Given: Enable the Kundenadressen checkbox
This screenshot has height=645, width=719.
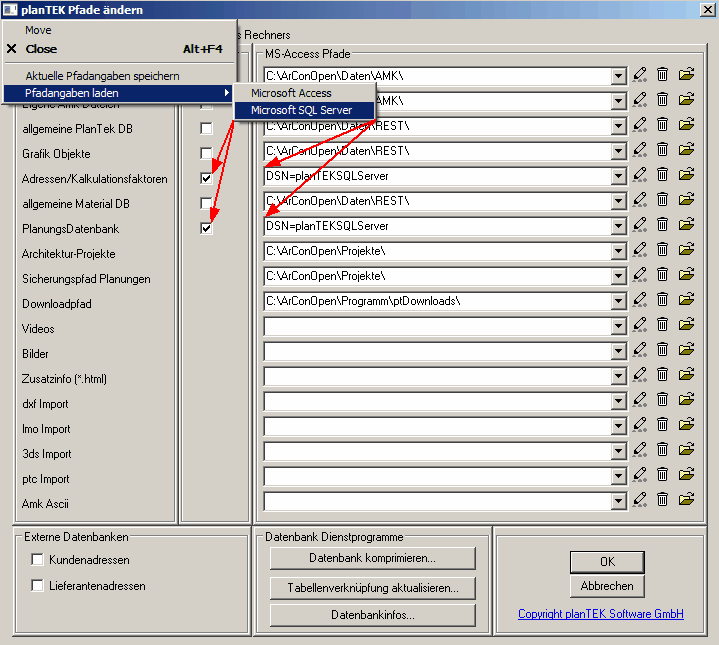Looking at the screenshot, I should [38, 560].
